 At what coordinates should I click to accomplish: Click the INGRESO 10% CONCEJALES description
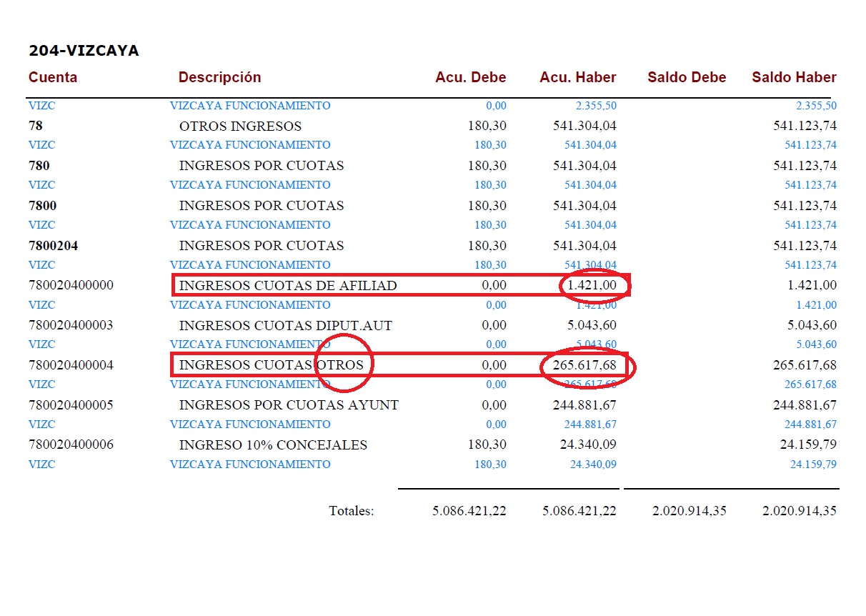(x=273, y=445)
